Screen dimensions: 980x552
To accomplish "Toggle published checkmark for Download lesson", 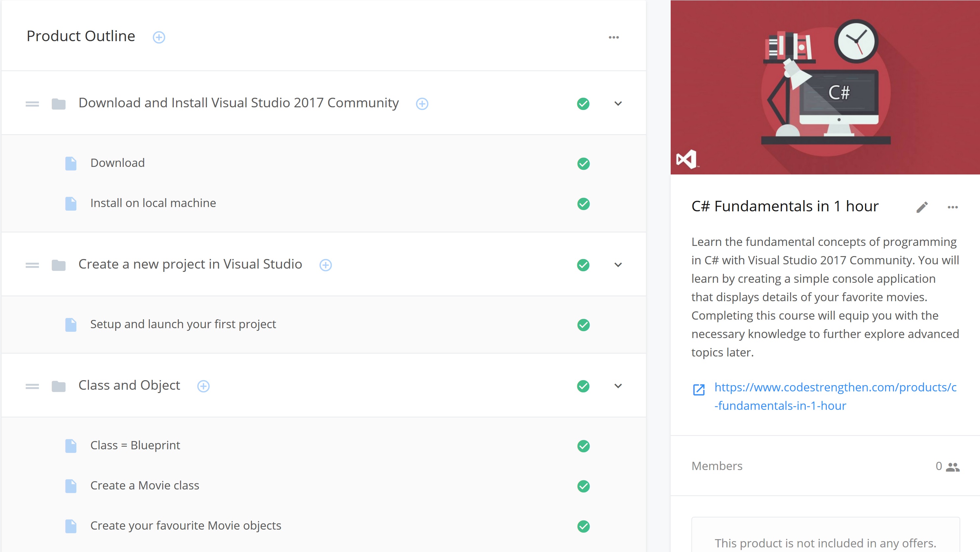I will pos(583,164).
